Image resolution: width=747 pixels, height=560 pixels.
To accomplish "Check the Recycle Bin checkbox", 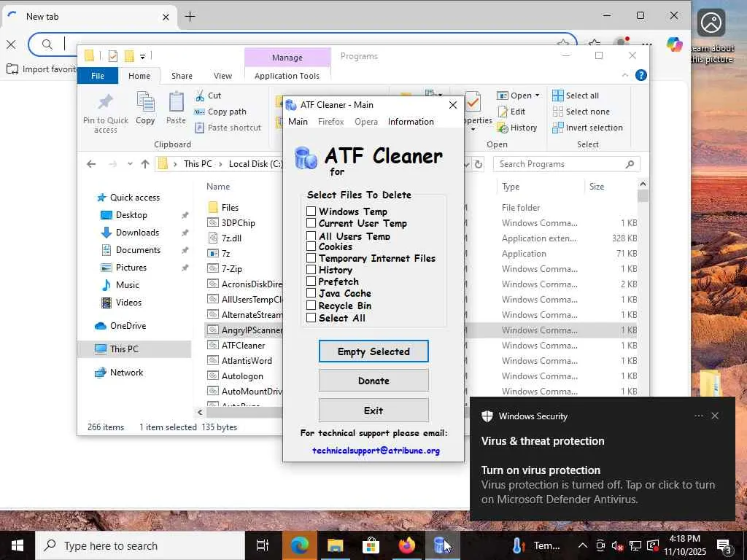I will pos(311,306).
